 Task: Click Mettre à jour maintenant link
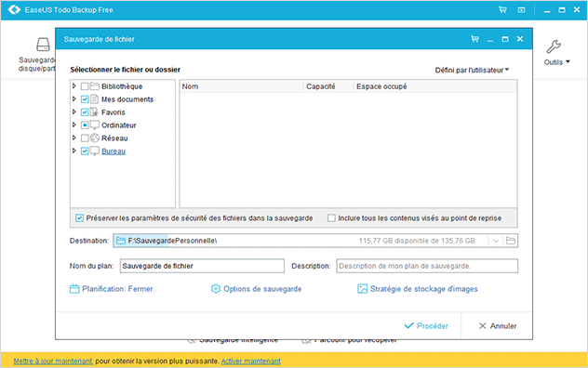click(53, 361)
